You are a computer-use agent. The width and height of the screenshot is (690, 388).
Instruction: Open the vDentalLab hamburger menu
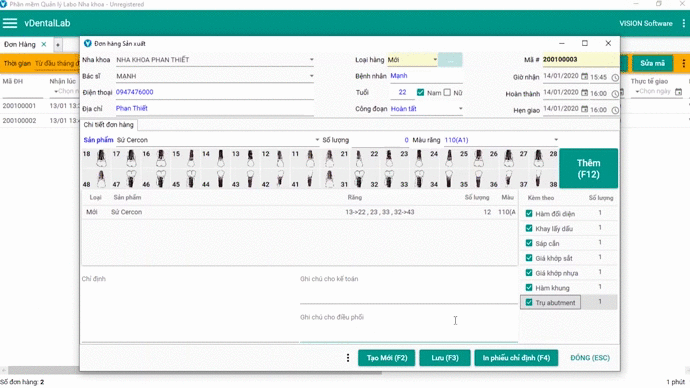coord(10,23)
